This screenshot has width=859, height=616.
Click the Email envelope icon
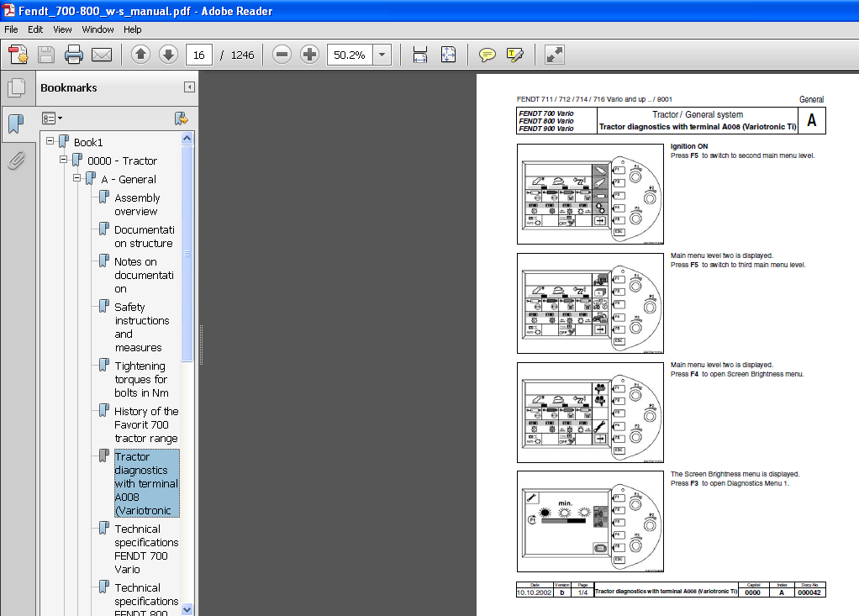[x=102, y=55]
